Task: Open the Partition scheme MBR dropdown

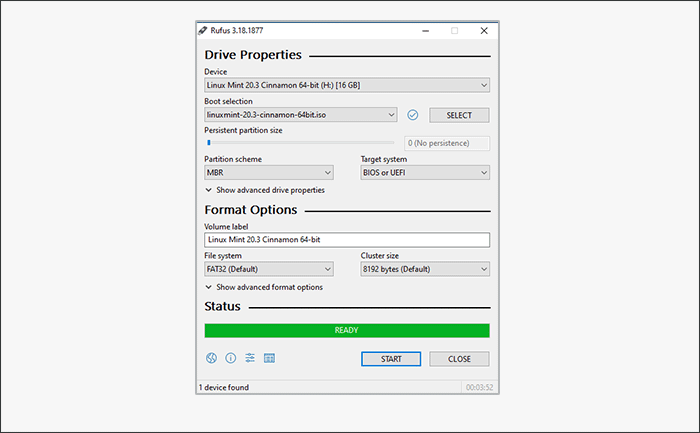Action: point(269,173)
